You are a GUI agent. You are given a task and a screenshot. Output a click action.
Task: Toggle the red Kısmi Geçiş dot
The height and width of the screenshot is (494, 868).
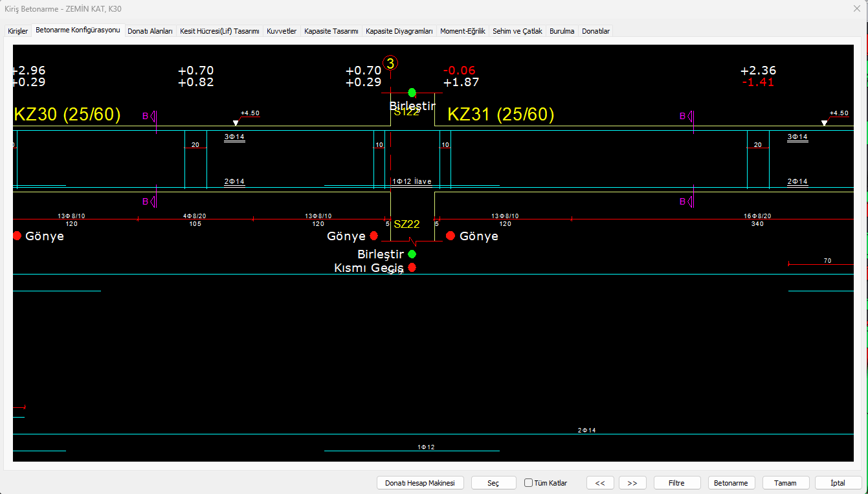tap(412, 267)
